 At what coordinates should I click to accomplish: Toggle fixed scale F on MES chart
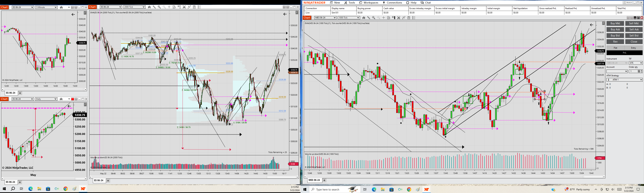[x=604, y=23]
